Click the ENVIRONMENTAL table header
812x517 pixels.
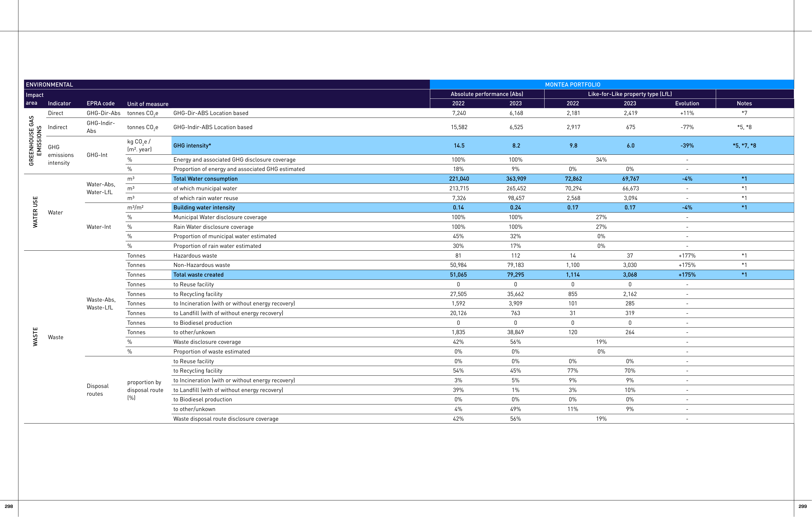pyautogui.click(x=49, y=85)
